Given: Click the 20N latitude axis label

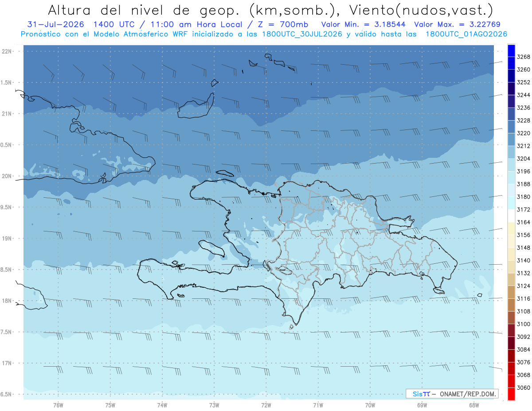Looking at the screenshot, I should pyautogui.click(x=8, y=176).
